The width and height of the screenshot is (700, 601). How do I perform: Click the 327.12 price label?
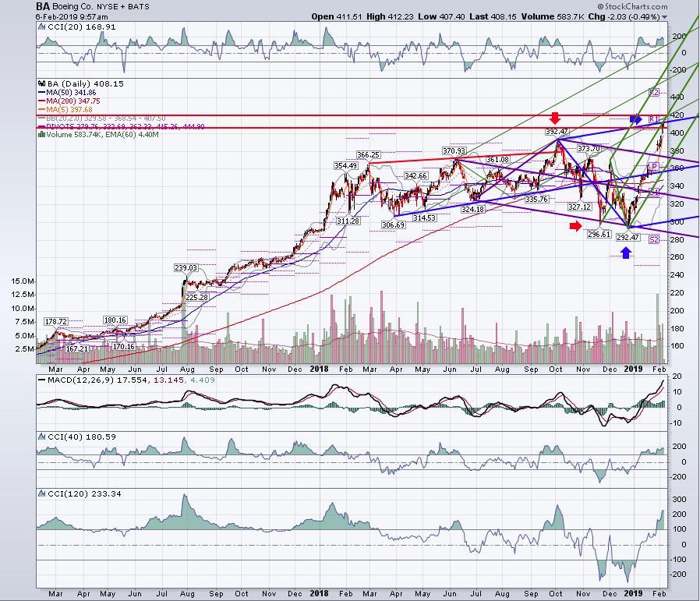pyautogui.click(x=579, y=207)
